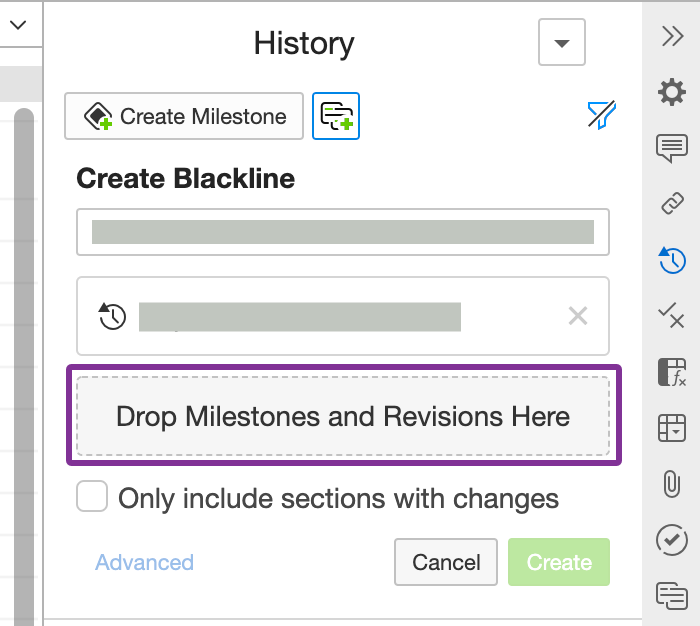Screen dimensions: 700x626
Task: Open the History panel dropdown menu
Action: click(561, 43)
